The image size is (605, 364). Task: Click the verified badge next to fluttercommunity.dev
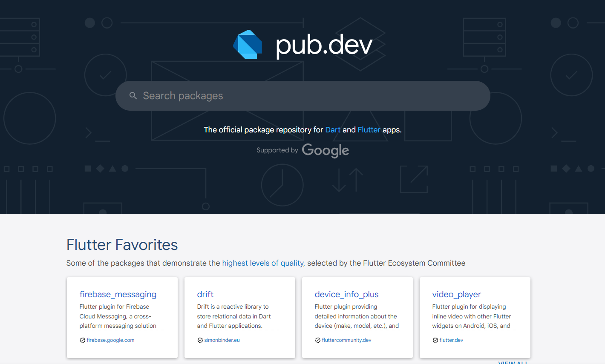[318, 340]
